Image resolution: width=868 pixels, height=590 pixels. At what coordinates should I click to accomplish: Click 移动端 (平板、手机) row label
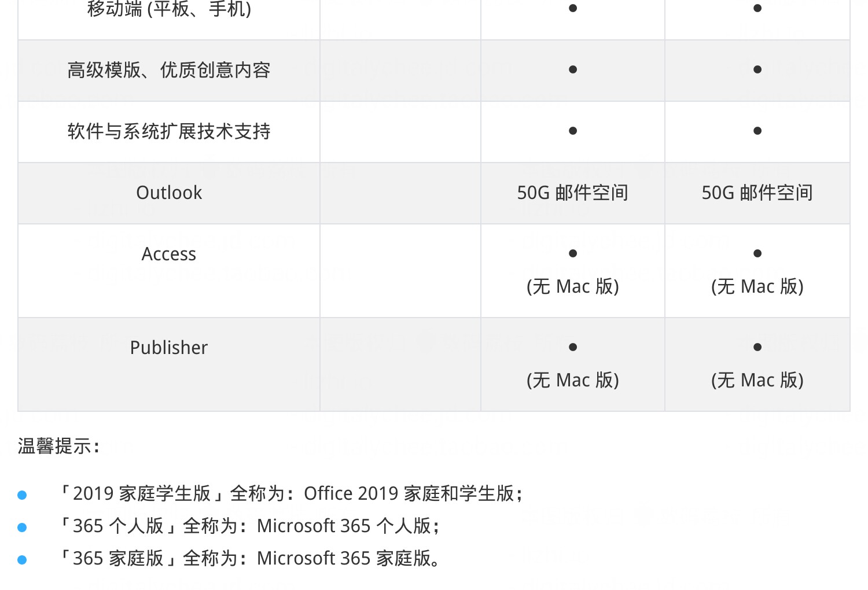(x=169, y=9)
